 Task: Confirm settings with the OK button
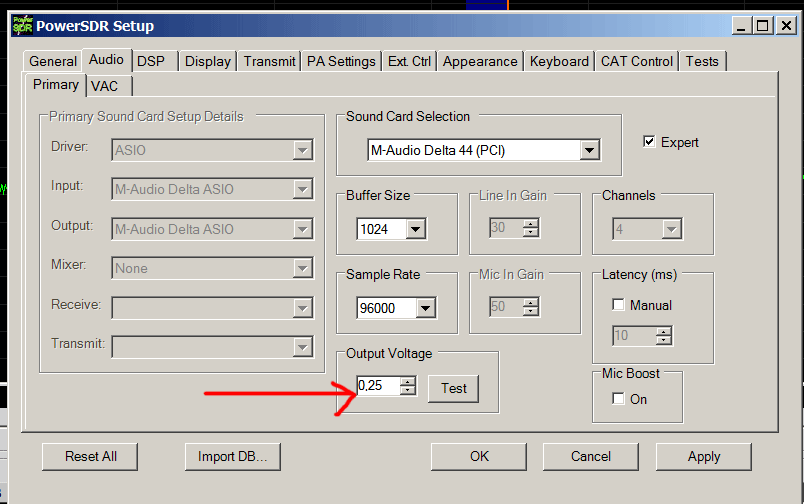479,456
